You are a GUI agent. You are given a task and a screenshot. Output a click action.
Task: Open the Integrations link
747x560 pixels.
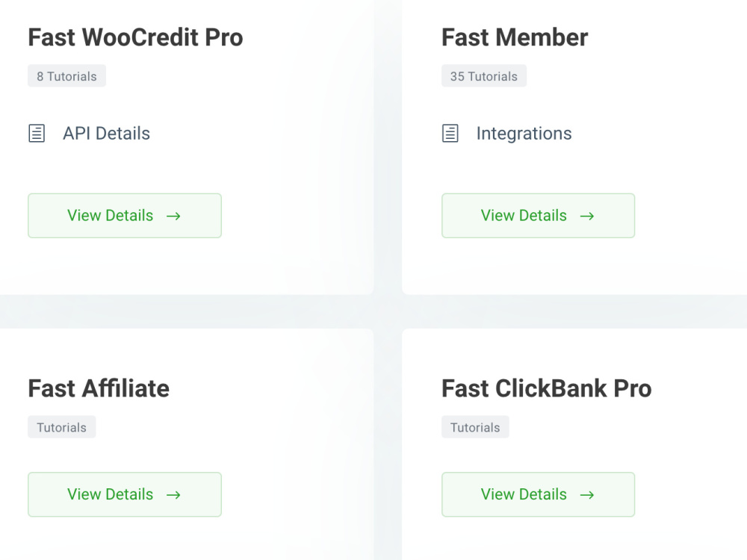click(x=524, y=134)
